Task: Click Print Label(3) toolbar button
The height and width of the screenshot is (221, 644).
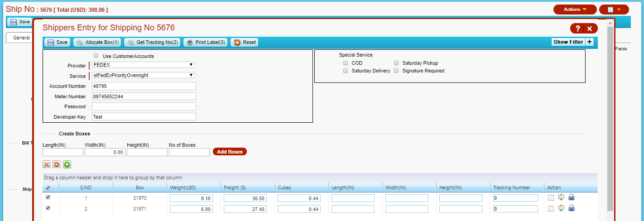Action: point(205,42)
